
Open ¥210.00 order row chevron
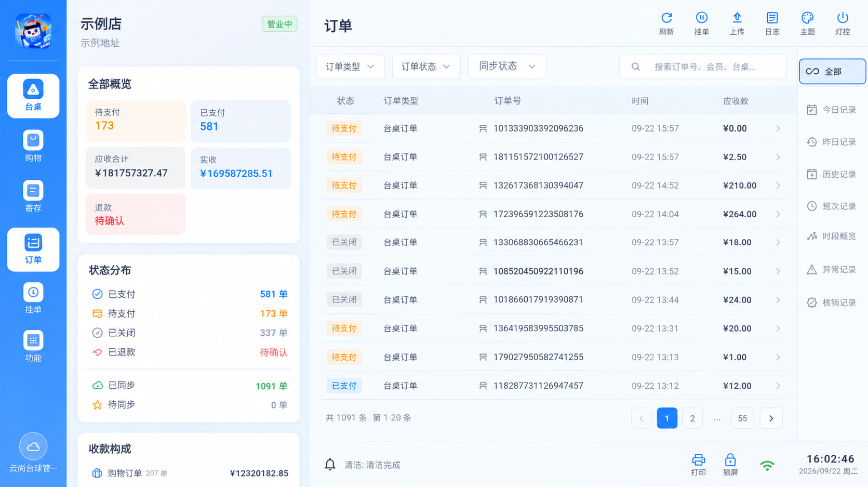[x=778, y=186]
